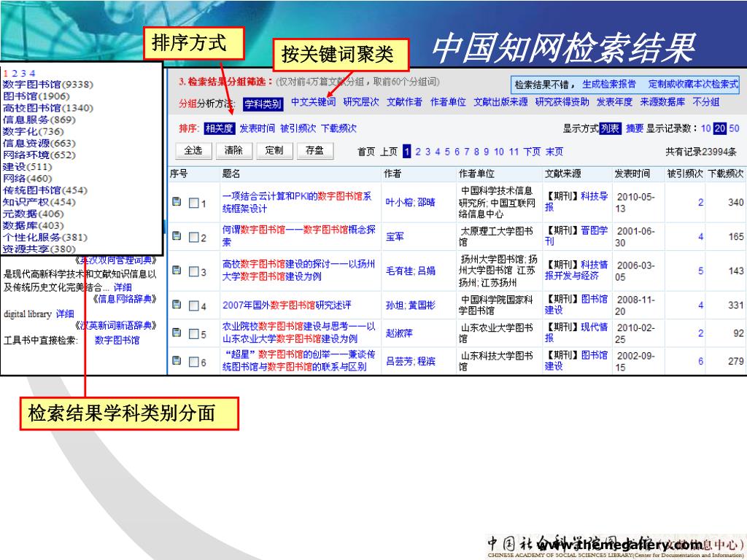Click the 题名 column header

point(231,174)
